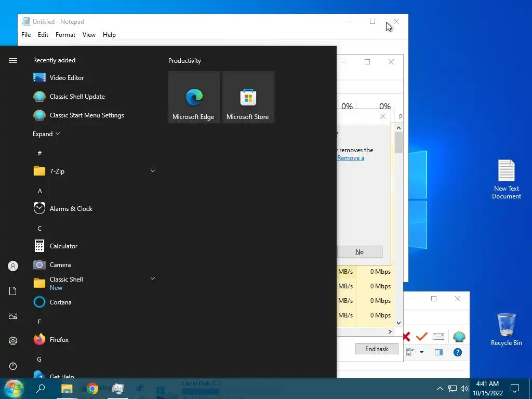
Task: Open the Get Help app
Action: 54,375
